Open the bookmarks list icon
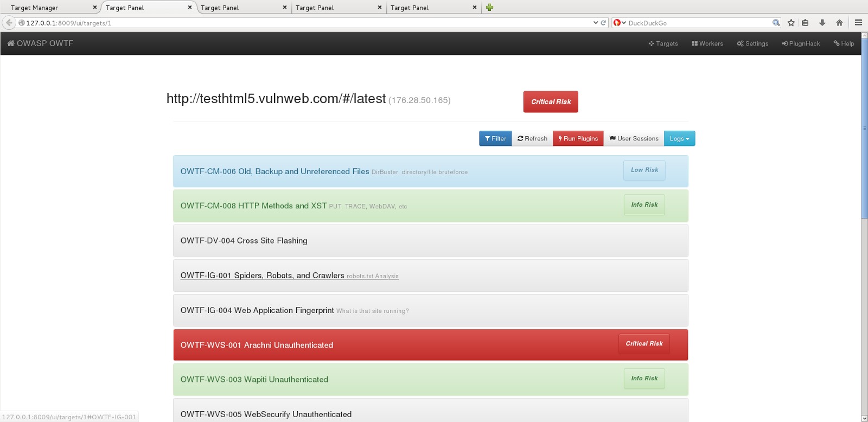The height and width of the screenshot is (422, 868). pos(806,23)
